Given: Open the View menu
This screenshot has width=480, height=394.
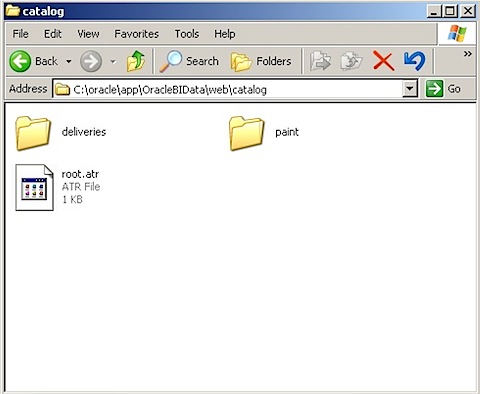Looking at the screenshot, I should click(88, 34).
